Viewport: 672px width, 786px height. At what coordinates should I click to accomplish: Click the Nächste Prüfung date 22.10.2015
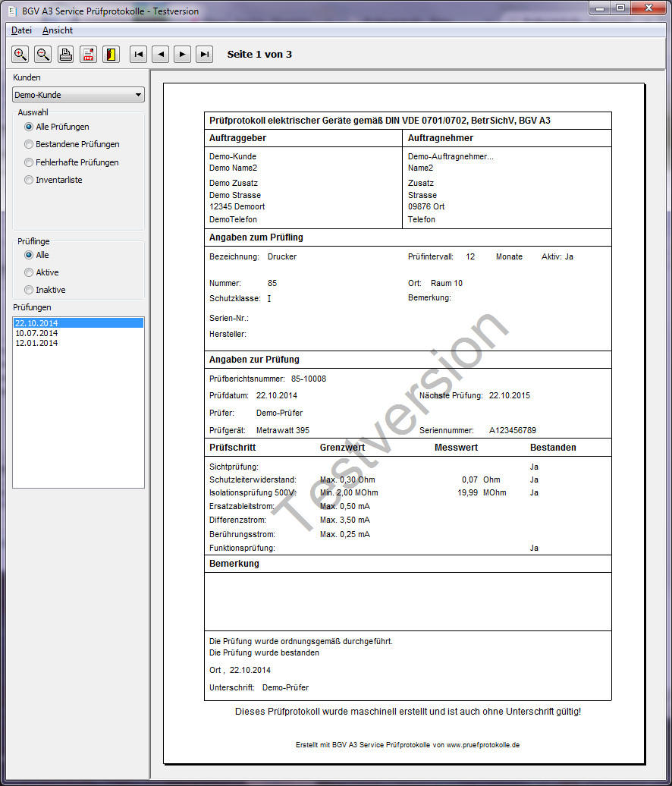(x=510, y=395)
